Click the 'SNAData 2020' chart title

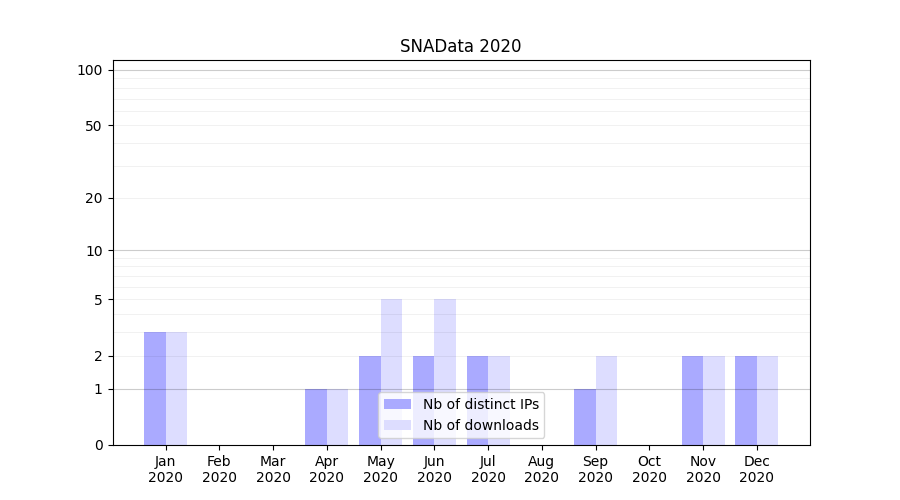coord(460,46)
